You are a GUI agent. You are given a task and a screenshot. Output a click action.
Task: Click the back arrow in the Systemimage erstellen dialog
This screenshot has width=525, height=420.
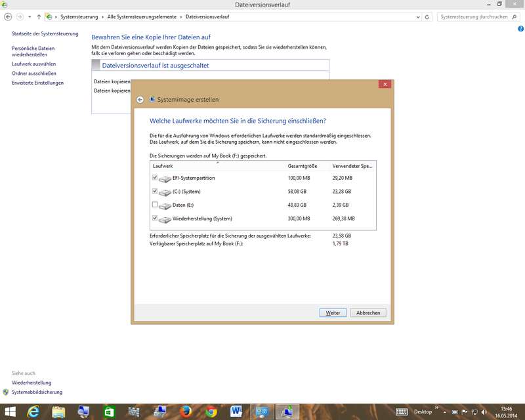[x=140, y=100]
